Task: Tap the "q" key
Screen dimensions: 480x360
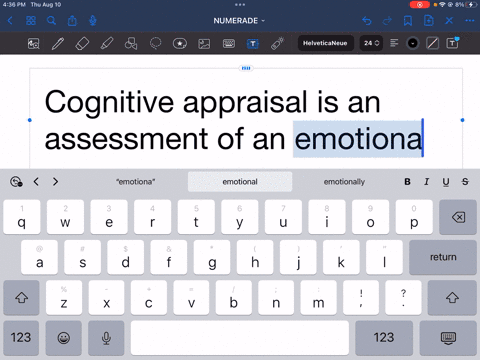Action: 22,217
